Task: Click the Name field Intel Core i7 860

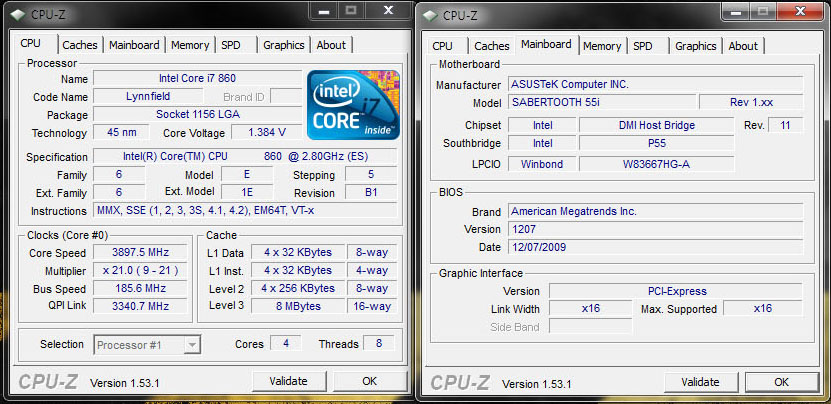Action: point(197,78)
